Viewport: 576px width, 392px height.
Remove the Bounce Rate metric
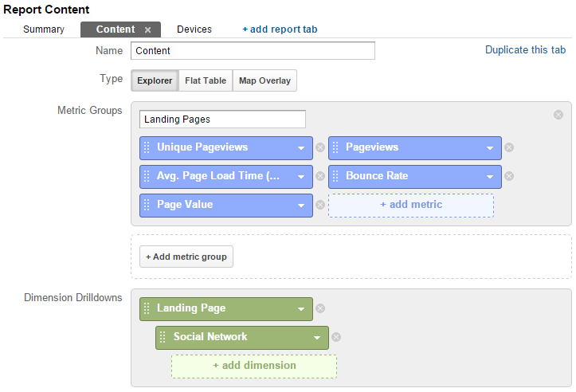509,176
